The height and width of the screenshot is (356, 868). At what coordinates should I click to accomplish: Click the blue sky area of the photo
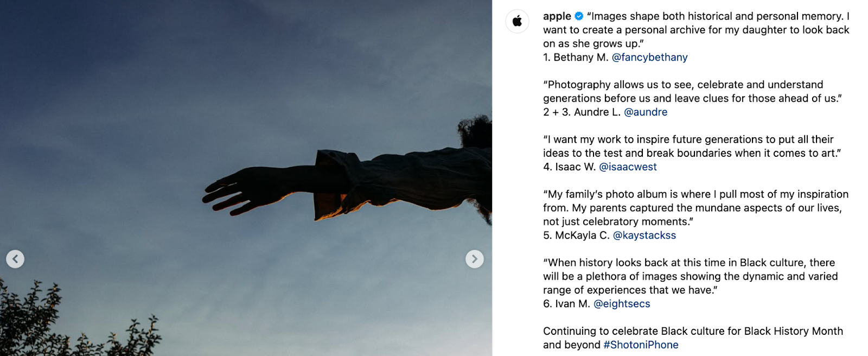[x=163, y=81]
